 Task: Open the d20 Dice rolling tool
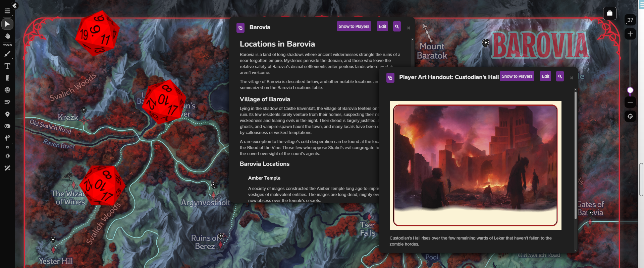coord(7,90)
